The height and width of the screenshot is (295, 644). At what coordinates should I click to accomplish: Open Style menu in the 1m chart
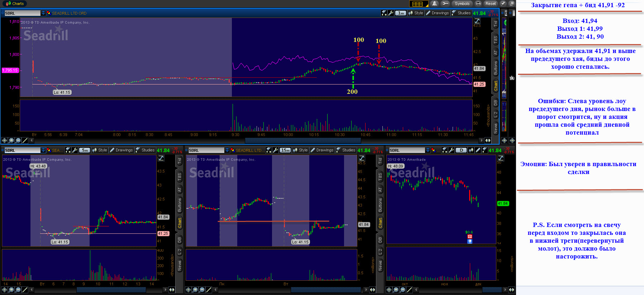point(416,13)
